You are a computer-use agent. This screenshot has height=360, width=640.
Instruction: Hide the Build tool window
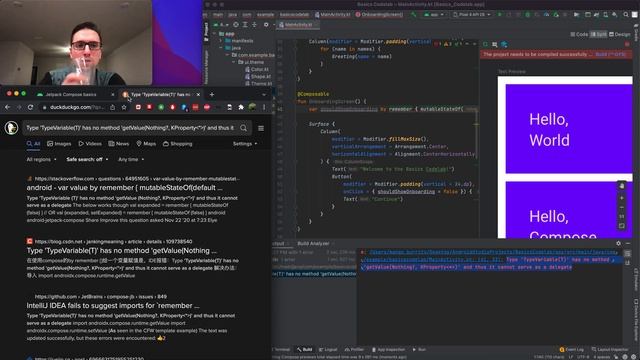(x=628, y=244)
